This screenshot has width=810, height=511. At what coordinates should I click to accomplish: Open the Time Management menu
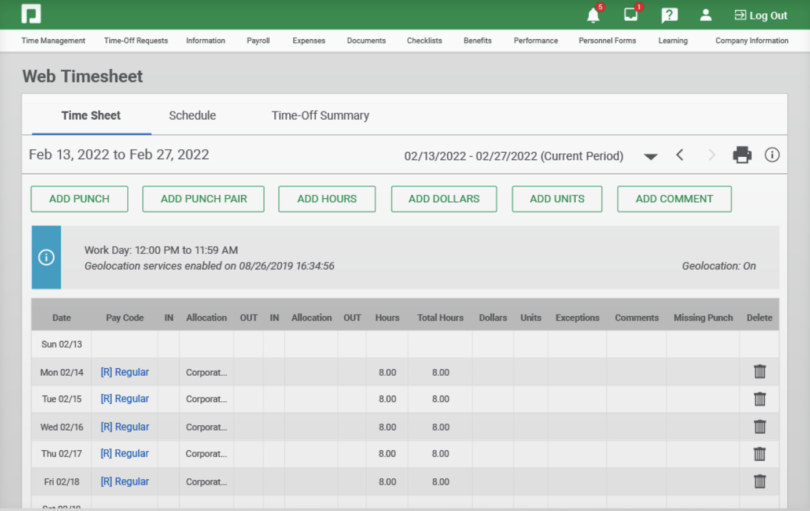pos(53,41)
